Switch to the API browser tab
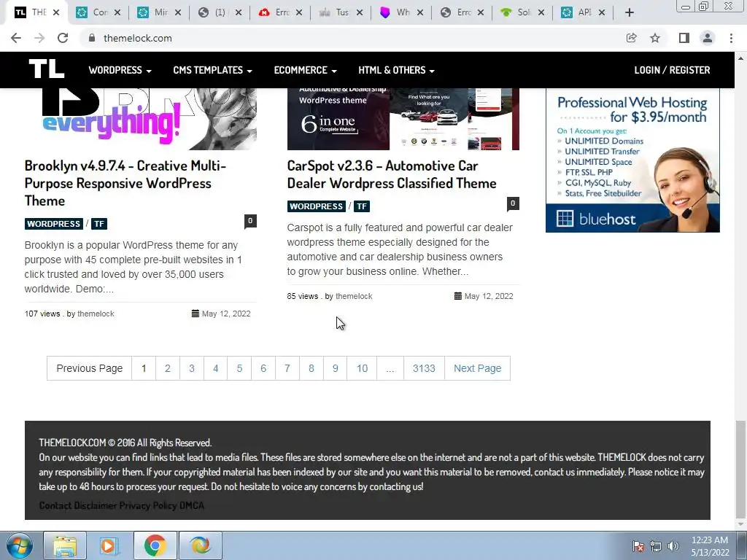 (x=583, y=12)
